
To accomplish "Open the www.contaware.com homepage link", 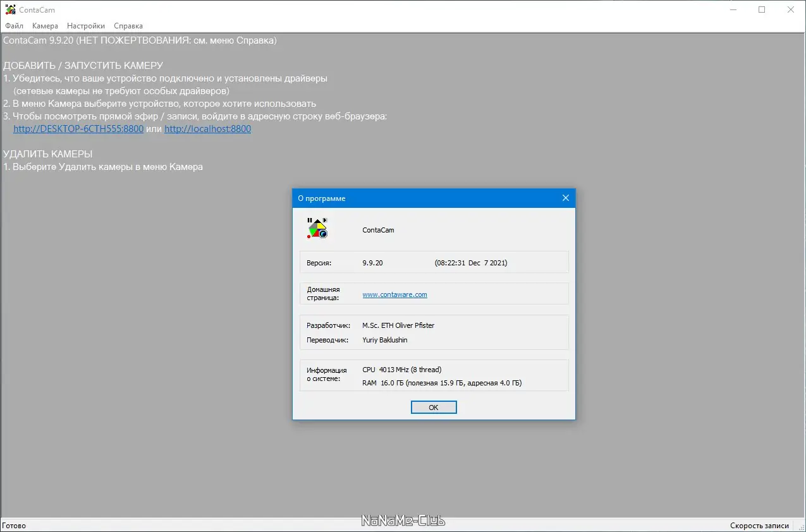I will (x=394, y=294).
